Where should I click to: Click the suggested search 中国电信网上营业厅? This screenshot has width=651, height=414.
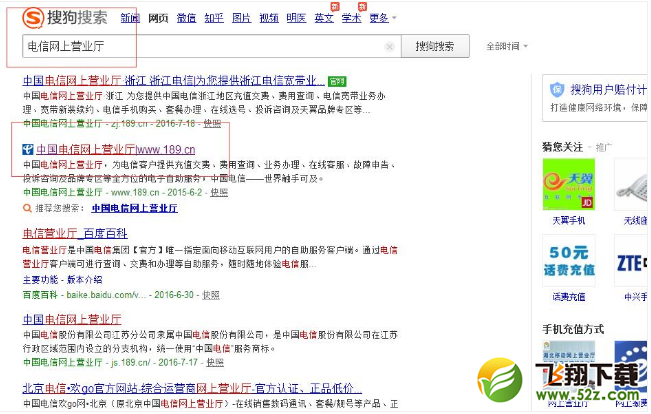click(135, 208)
